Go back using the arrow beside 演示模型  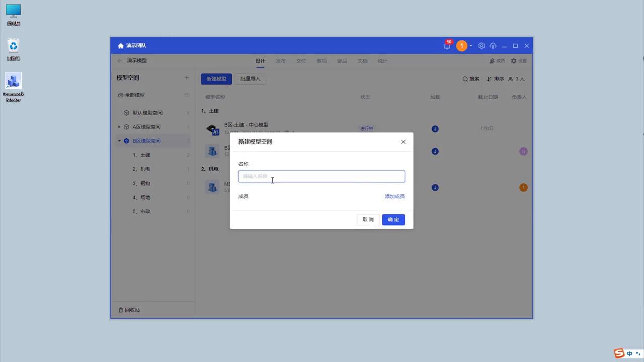pyautogui.click(x=120, y=61)
